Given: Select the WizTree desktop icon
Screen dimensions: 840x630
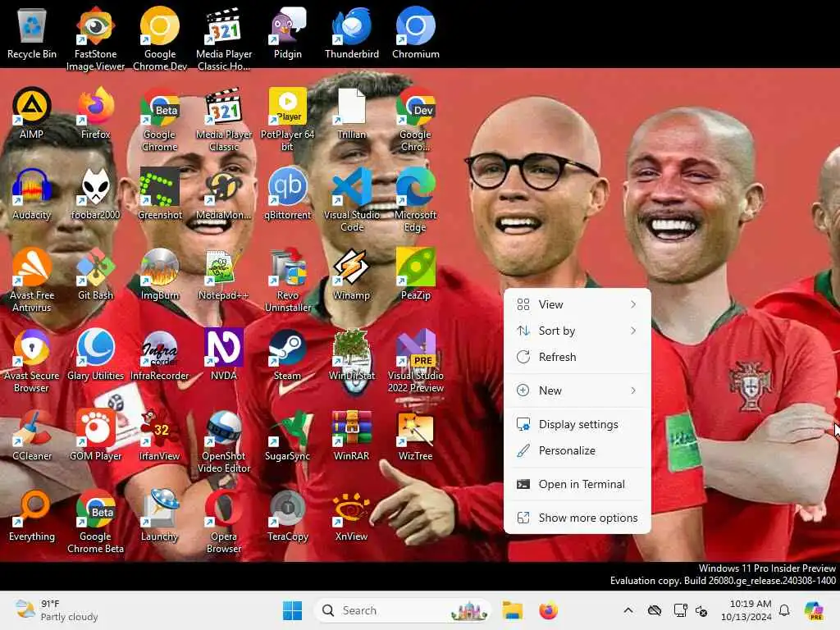Looking at the screenshot, I should coord(416,435).
